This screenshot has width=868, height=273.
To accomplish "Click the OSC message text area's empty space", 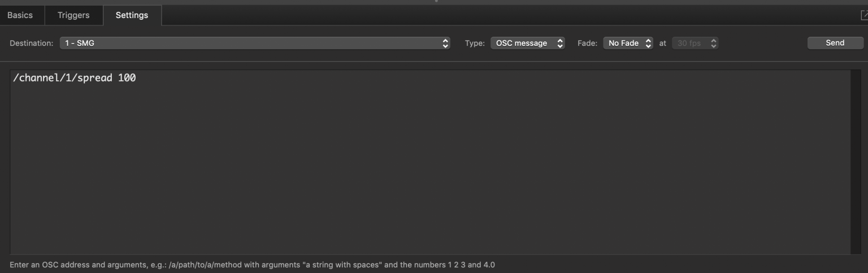I will click(429, 170).
